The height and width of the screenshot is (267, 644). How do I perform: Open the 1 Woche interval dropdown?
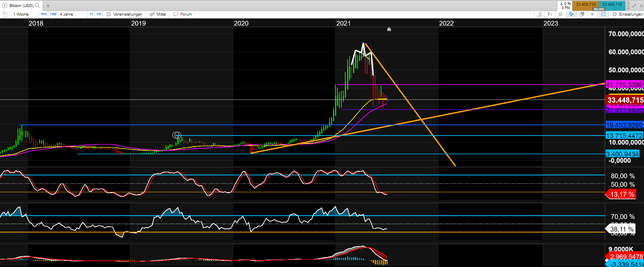21,14
